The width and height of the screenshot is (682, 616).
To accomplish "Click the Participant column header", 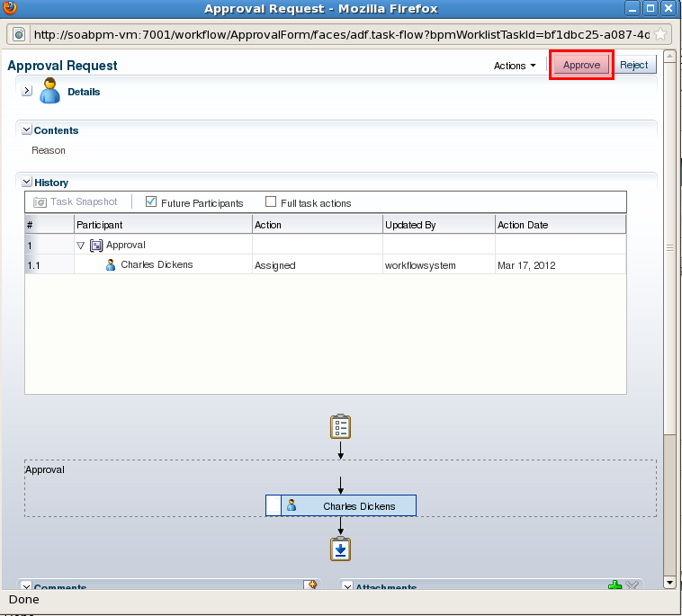I will (x=163, y=225).
